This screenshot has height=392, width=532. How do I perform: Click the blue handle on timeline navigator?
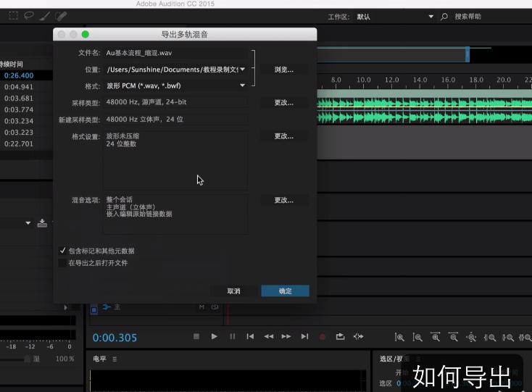coord(467,54)
